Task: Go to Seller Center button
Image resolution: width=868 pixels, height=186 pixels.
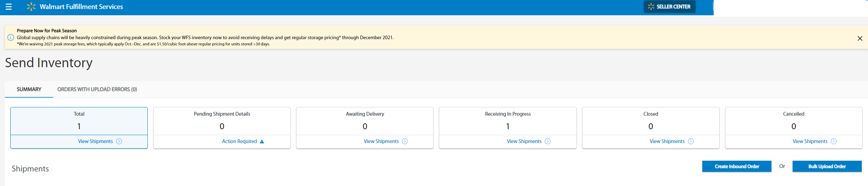Action: [669, 7]
